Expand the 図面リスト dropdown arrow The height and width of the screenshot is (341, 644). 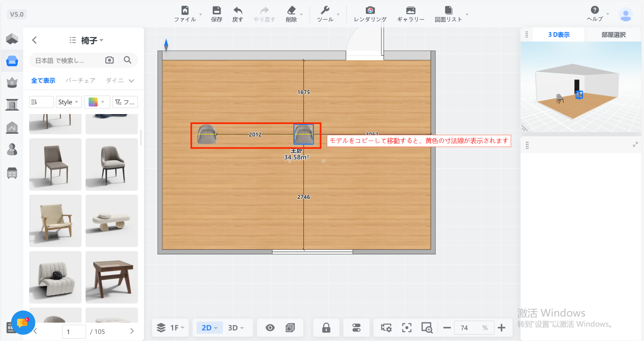click(467, 15)
